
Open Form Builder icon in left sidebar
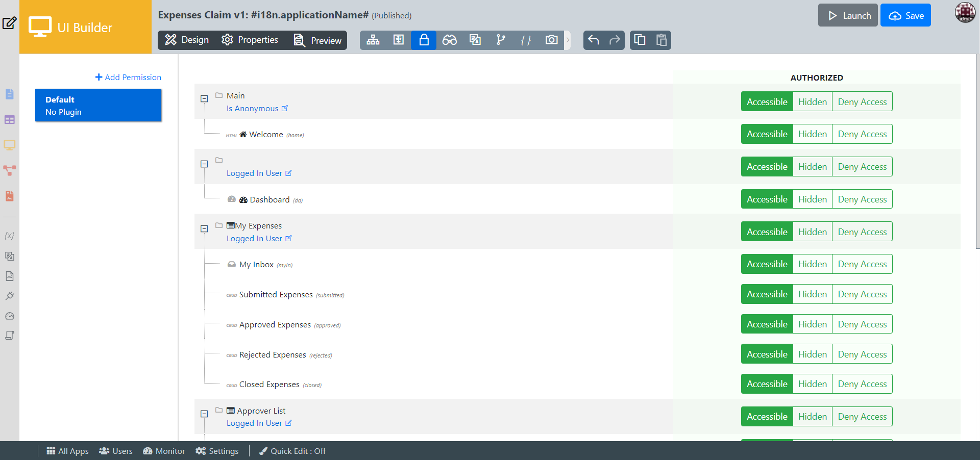coord(9,94)
